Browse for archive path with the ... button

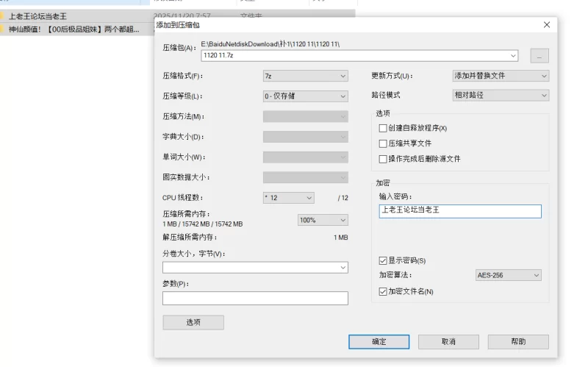point(539,56)
